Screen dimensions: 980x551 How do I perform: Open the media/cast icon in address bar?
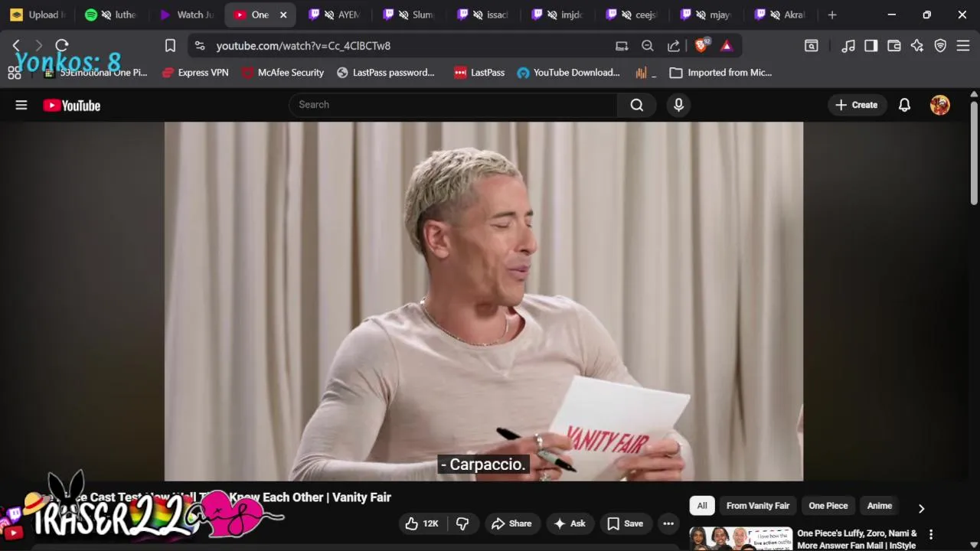[622, 46]
